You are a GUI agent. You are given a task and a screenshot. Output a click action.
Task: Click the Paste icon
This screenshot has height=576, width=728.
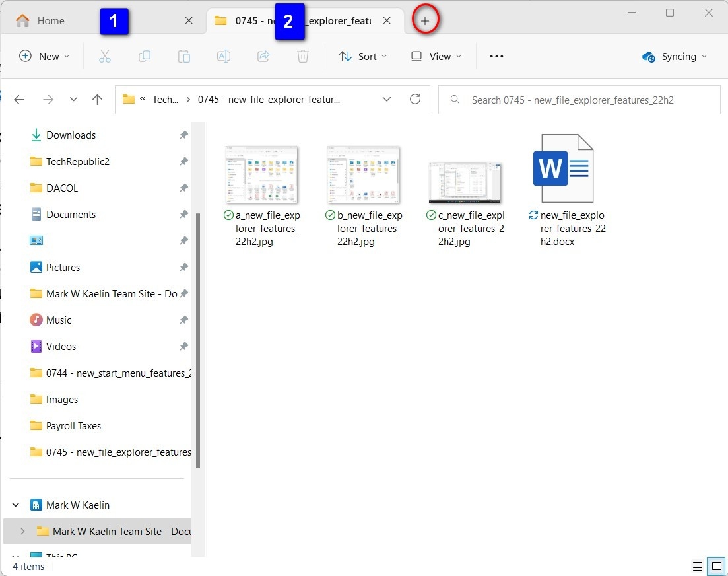[x=184, y=56]
